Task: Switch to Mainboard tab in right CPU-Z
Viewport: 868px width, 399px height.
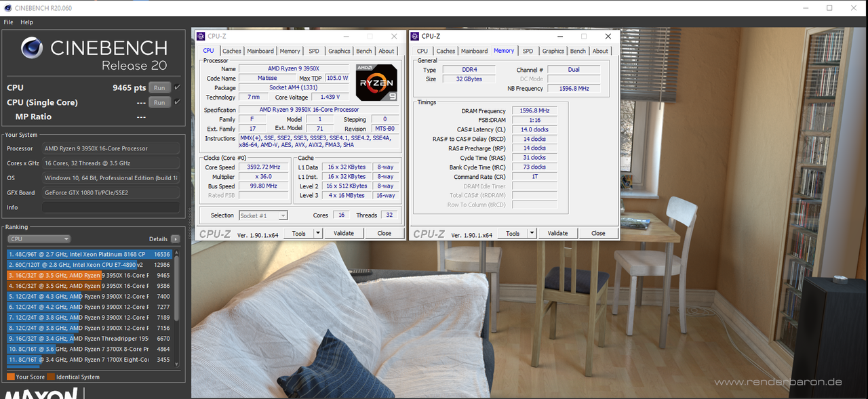Action: tap(475, 51)
